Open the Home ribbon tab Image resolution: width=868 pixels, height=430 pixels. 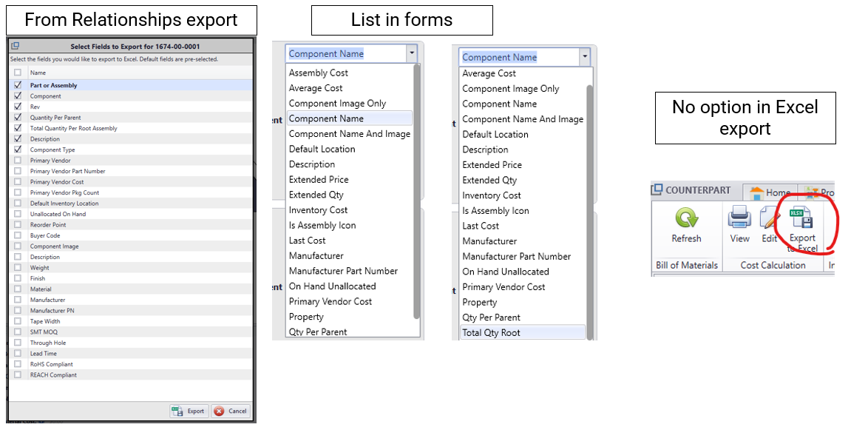pos(769,192)
